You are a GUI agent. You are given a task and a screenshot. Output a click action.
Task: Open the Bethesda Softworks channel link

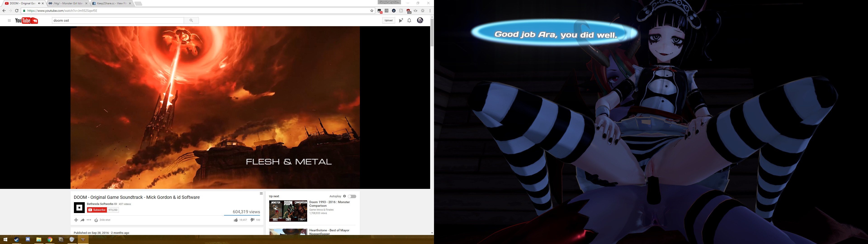pos(100,204)
